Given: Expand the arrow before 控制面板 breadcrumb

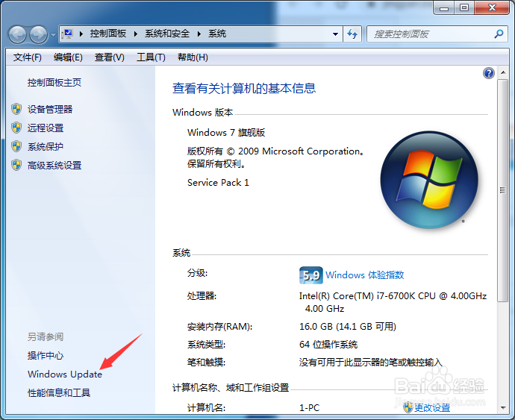Looking at the screenshot, I should click(x=81, y=34).
